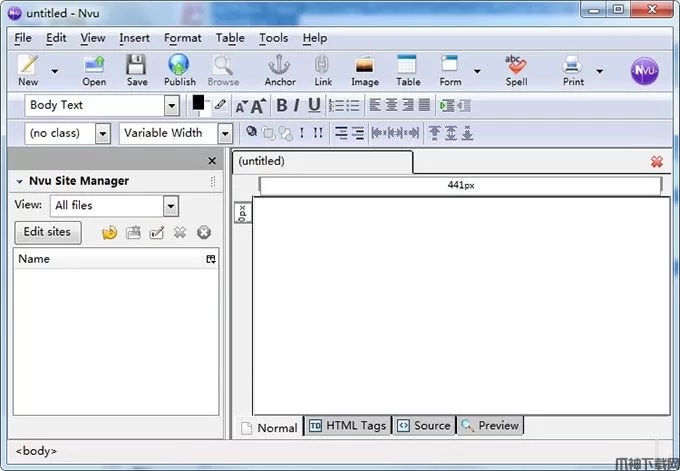This screenshot has width=680, height=471.
Task: Open the Print button's dropdown arrow
Action: click(599, 71)
